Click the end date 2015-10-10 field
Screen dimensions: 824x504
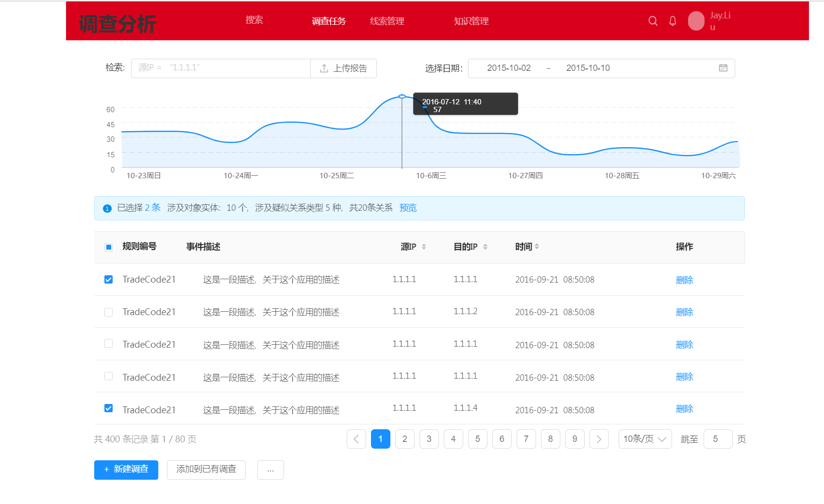(588, 68)
